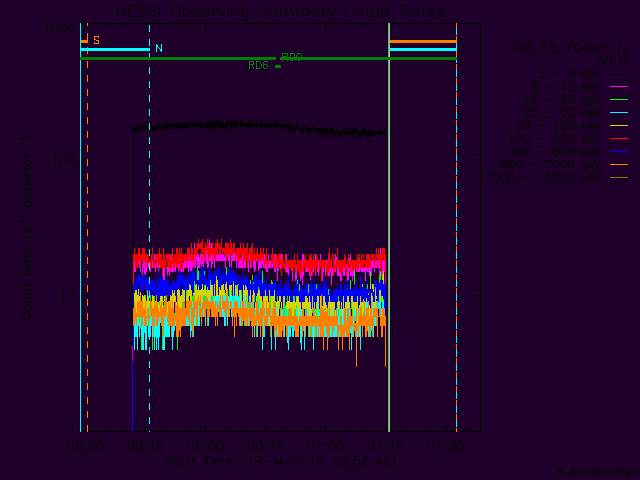Click the 'Att 0' legend text
This screenshot has width=640, height=480.
click(x=611, y=61)
